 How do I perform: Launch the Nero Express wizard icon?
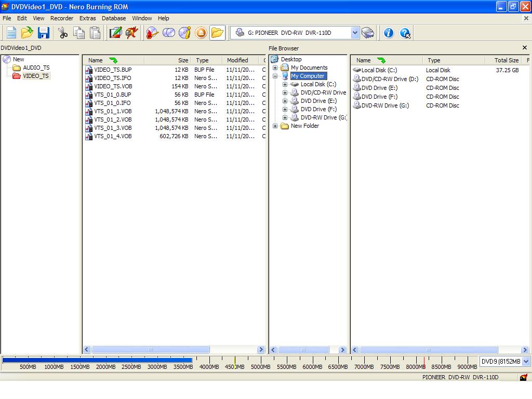(x=131, y=33)
